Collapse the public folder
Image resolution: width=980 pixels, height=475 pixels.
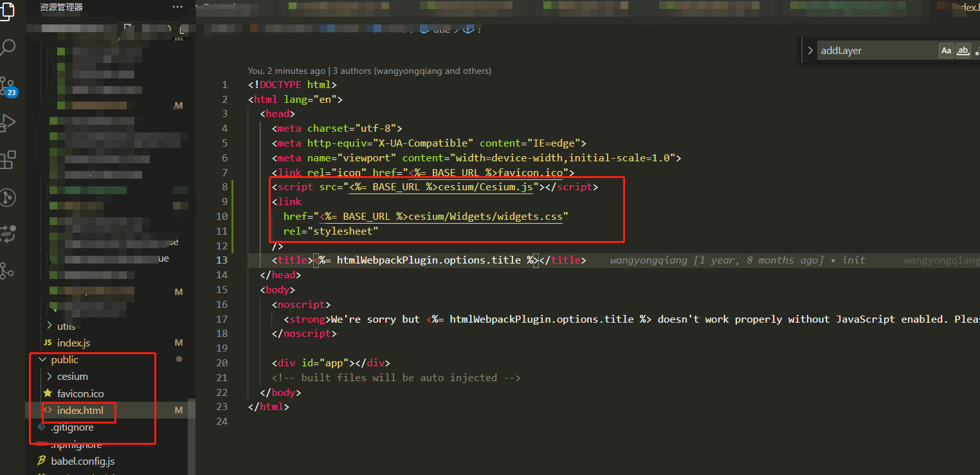[43, 360]
